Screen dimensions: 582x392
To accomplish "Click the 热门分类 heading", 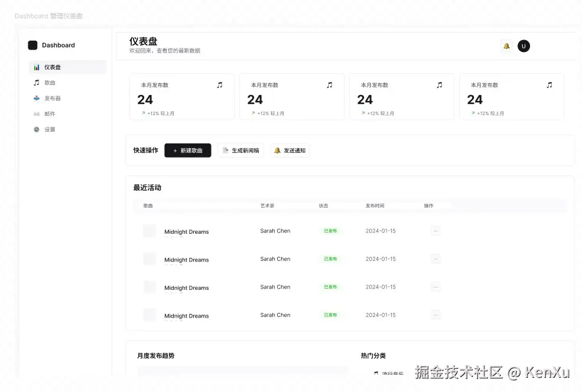I will pos(373,355).
